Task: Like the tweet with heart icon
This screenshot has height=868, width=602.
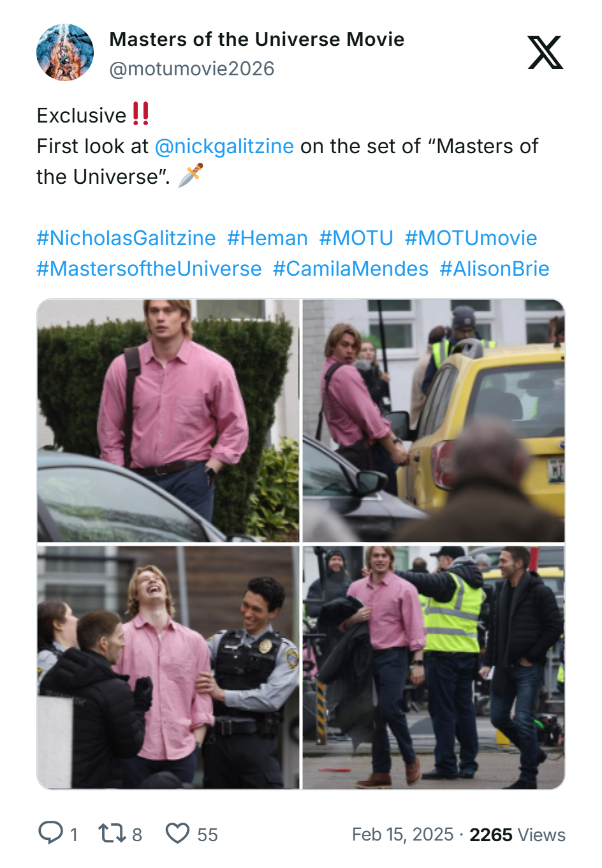Action: [177, 834]
